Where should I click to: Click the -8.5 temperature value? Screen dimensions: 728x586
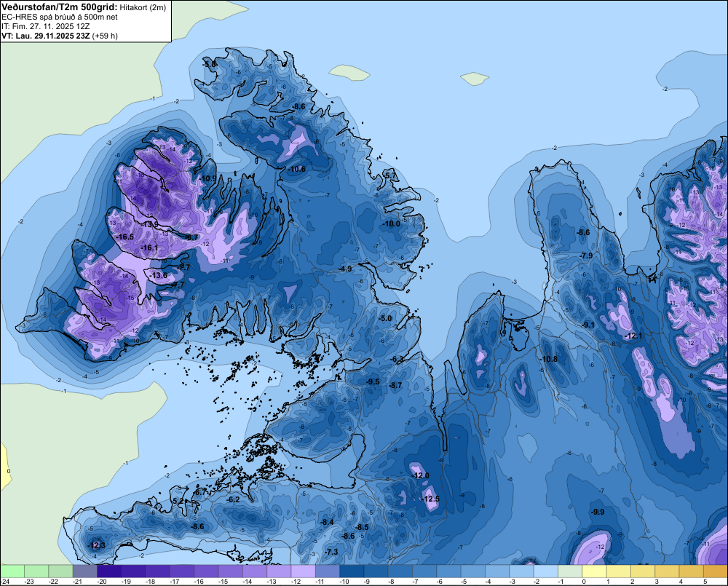[x=362, y=527]
